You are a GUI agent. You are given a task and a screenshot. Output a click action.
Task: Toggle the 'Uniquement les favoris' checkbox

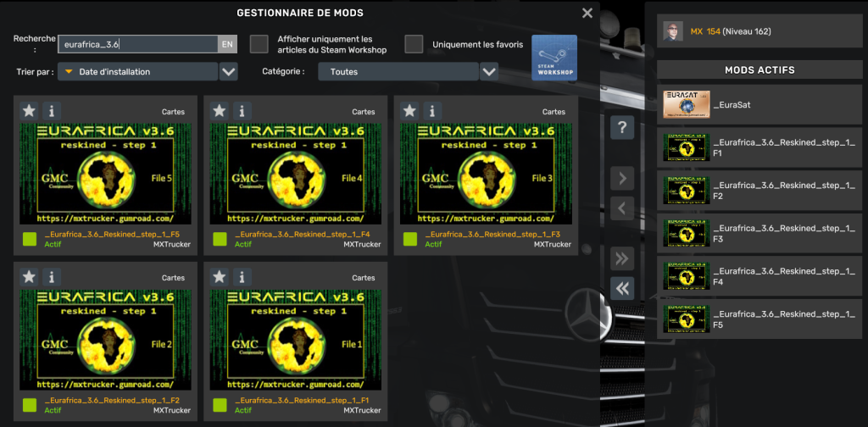tap(414, 44)
